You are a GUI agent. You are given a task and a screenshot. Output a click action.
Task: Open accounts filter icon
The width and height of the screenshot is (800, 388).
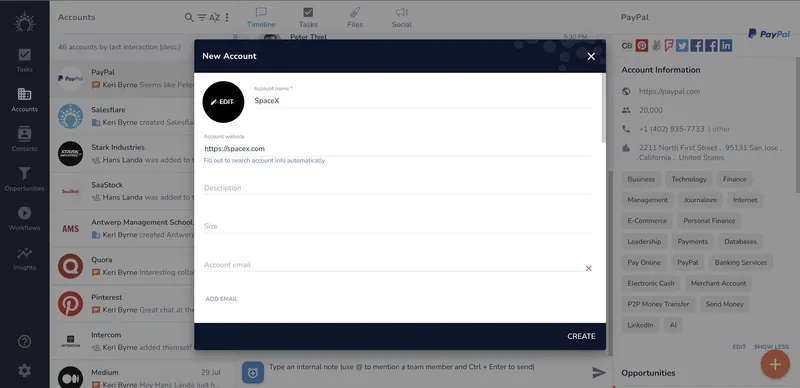coord(202,17)
